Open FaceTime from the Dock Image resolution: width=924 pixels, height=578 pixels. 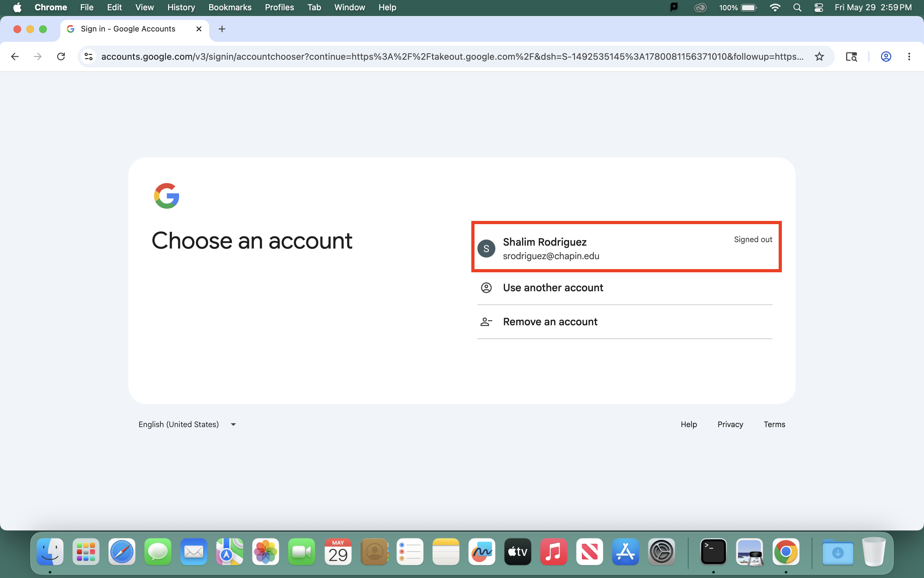(301, 552)
